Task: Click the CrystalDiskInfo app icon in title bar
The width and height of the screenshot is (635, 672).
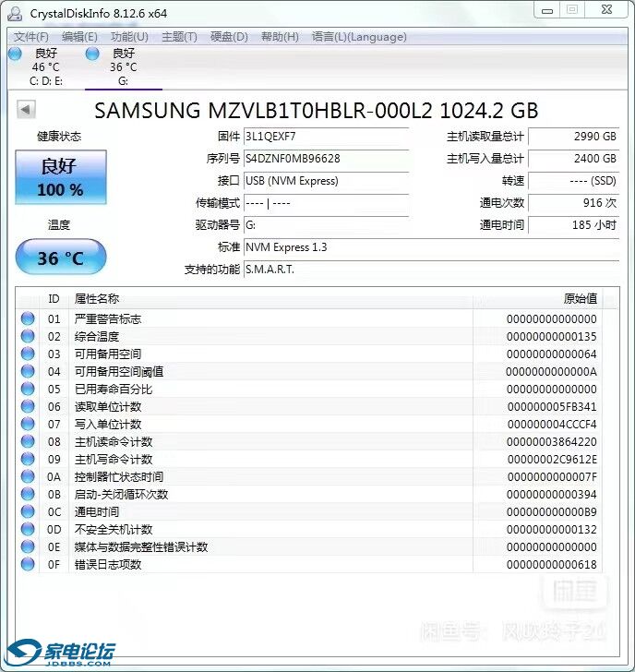Action: point(15,13)
